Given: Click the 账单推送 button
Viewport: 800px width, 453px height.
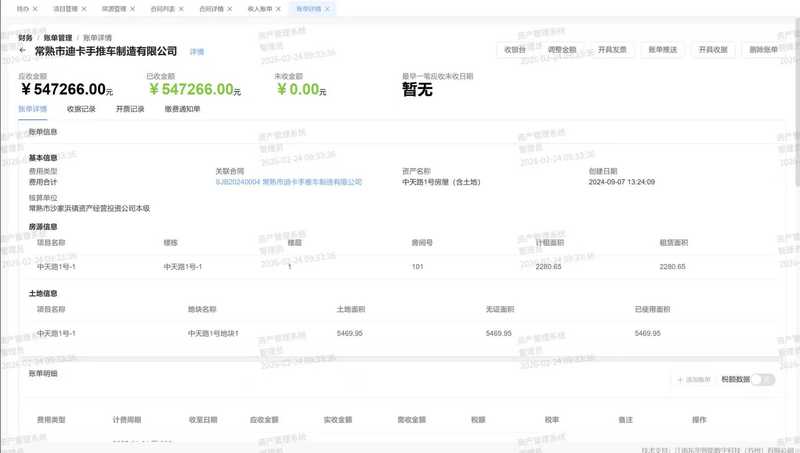Looking at the screenshot, I should point(663,49).
